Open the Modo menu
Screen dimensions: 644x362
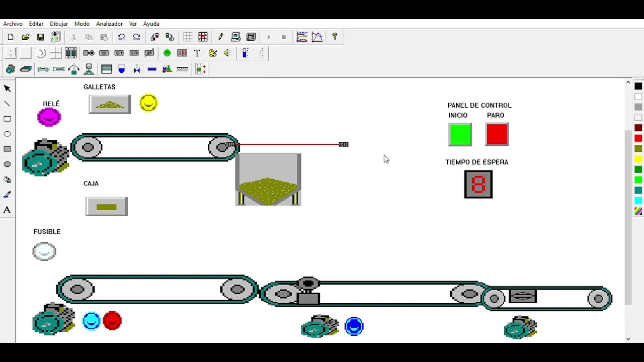tap(82, 24)
